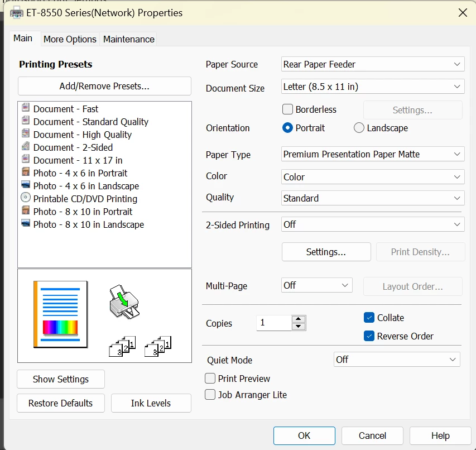Screen dimensions: 476x450
Task: Enable Print Preview checkbox
Action: 210,379
